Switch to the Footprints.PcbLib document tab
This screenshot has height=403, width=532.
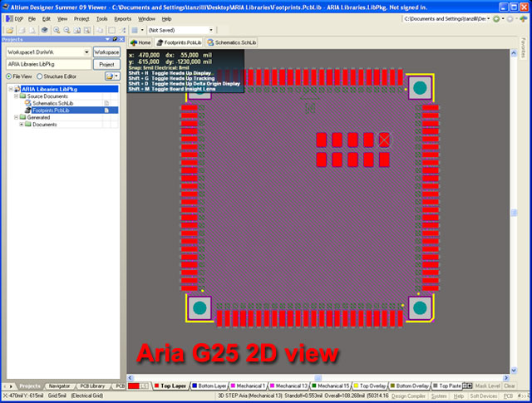point(180,42)
